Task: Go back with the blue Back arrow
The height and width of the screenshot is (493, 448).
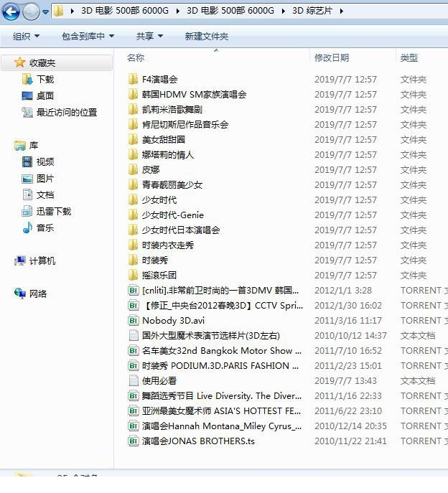Action: click(x=11, y=11)
